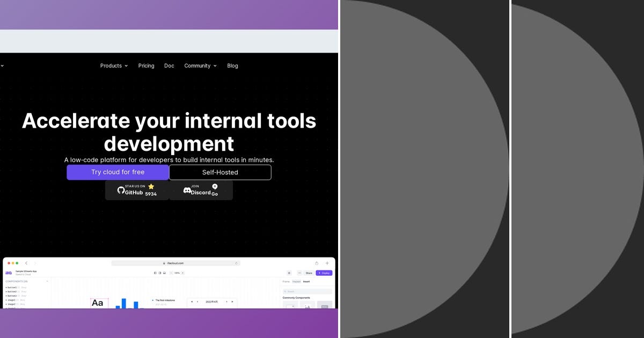Select button1 in the components tree
This screenshot has height=338, width=644.
pyautogui.click(x=11, y=288)
